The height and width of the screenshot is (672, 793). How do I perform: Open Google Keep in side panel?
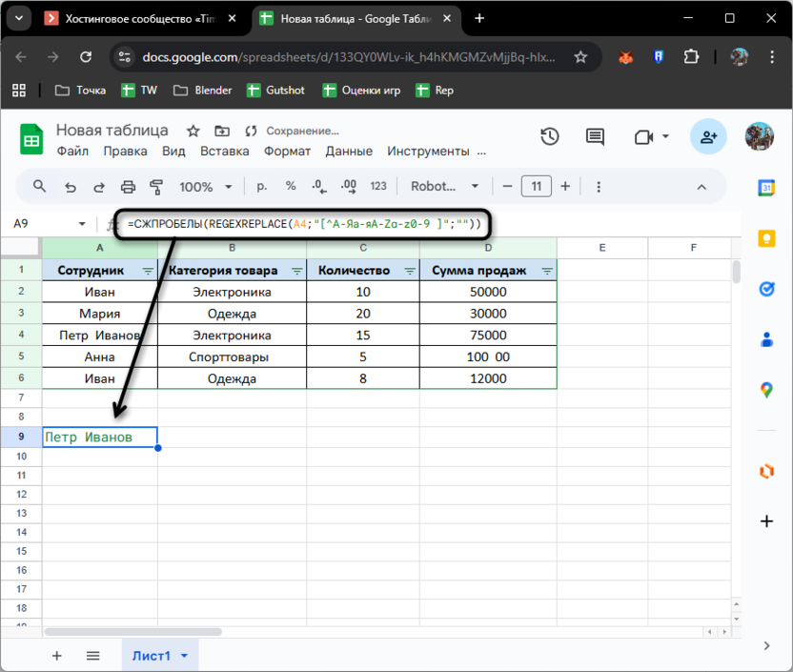(x=766, y=238)
